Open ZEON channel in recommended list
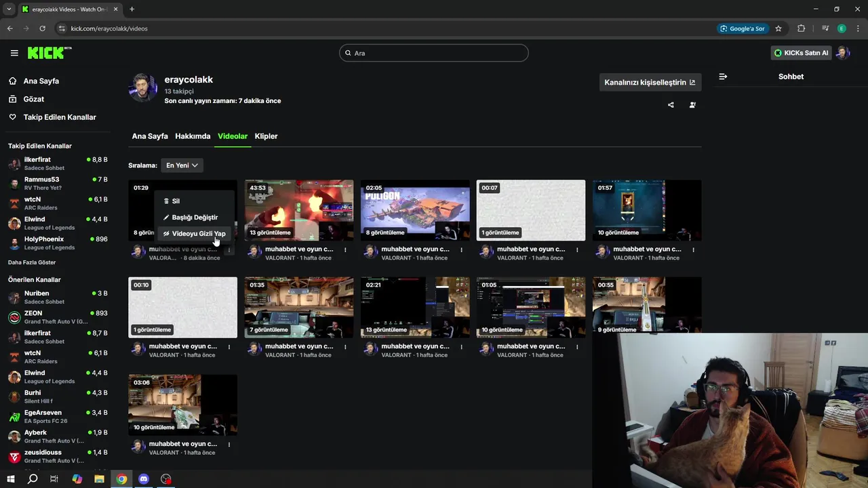 [x=58, y=317]
